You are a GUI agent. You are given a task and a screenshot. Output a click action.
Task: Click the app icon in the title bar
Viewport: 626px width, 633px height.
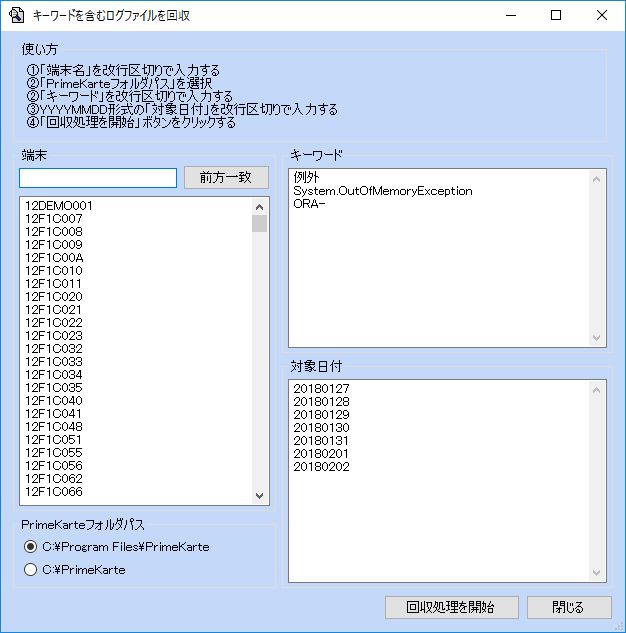[17, 15]
